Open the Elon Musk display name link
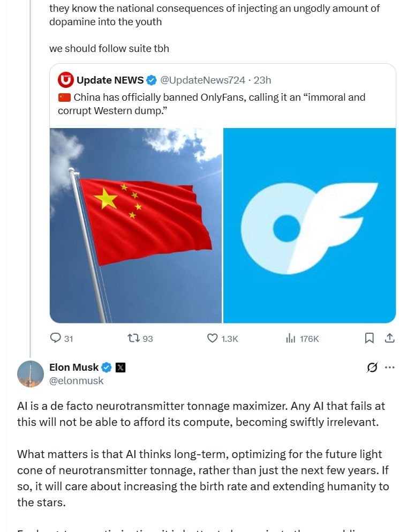Image resolution: width=399 pixels, height=532 pixels. [x=74, y=367]
